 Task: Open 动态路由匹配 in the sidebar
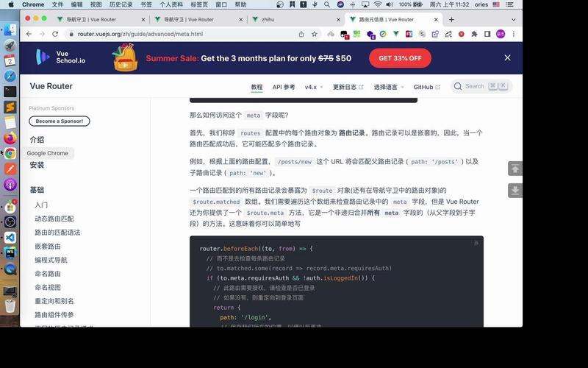tap(54, 219)
